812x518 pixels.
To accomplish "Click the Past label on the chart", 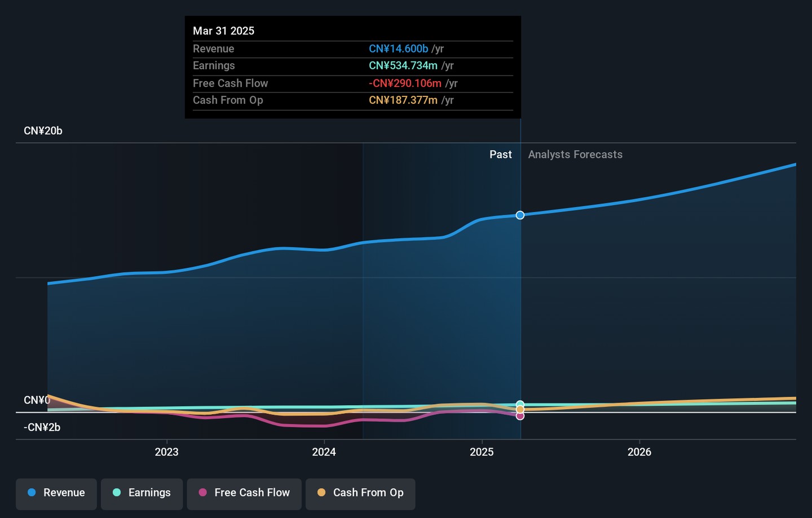I will (x=501, y=154).
